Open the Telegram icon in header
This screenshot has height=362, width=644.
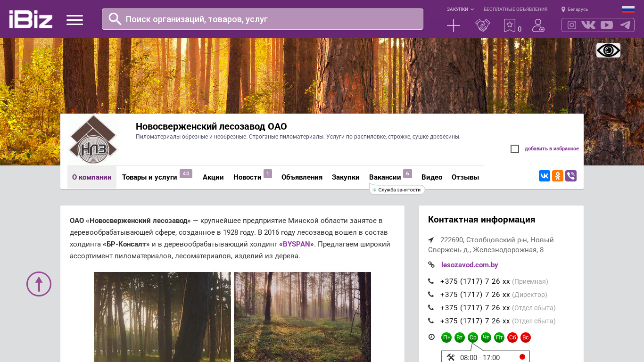point(625,25)
